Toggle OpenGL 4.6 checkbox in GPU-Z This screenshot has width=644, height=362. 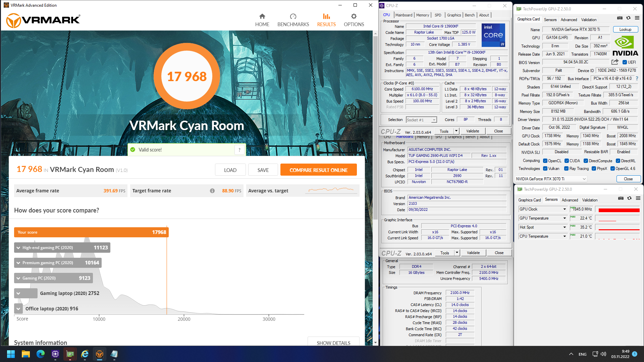(x=612, y=169)
